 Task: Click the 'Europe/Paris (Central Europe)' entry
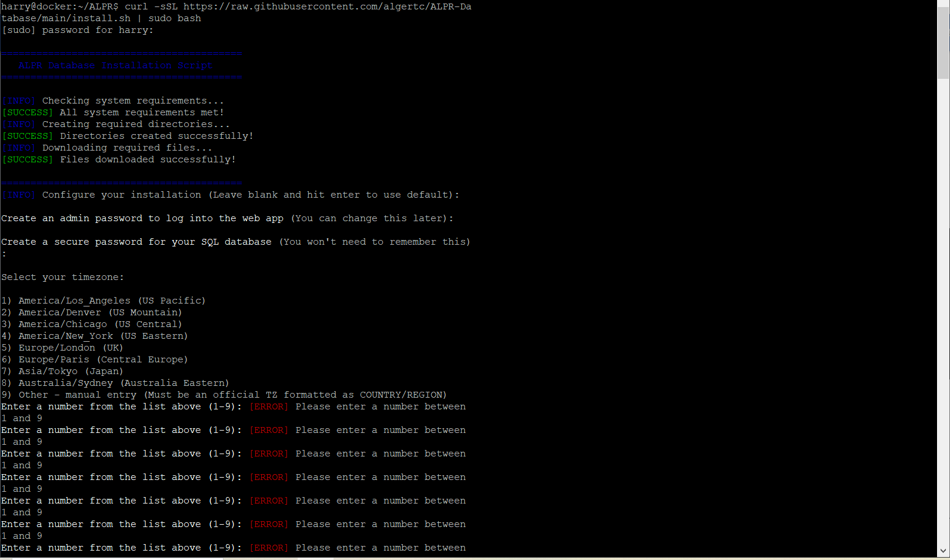pos(103,359)
